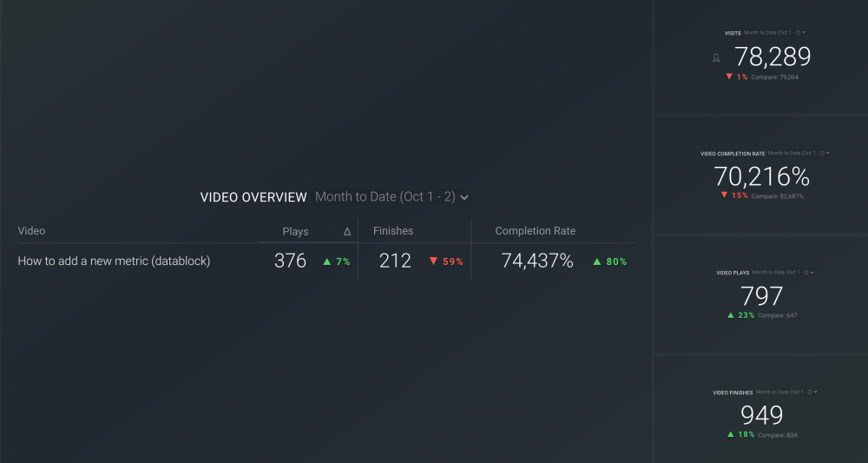Click the green up arrow beside 80%
The height and width of the screenshot is (463, 868).
597,261
